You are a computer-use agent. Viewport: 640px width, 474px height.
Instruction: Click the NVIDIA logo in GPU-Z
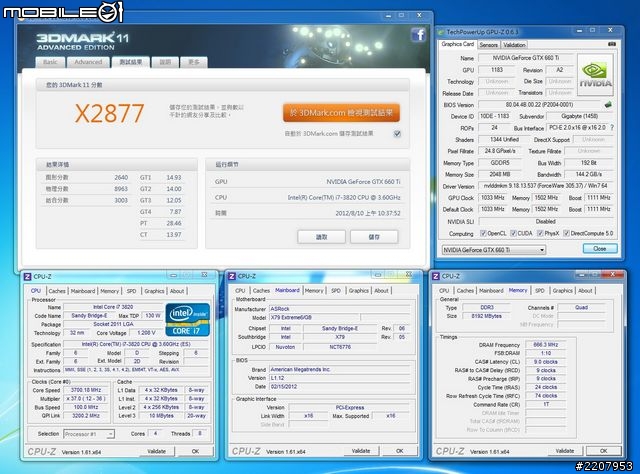(596, 75)
